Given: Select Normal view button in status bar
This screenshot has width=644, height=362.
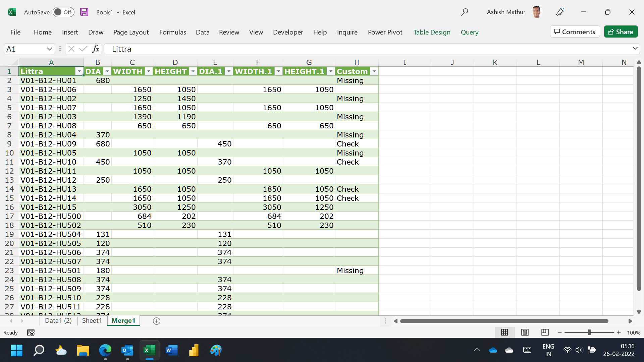Looking at the screenshot, I should click(504, 332).
